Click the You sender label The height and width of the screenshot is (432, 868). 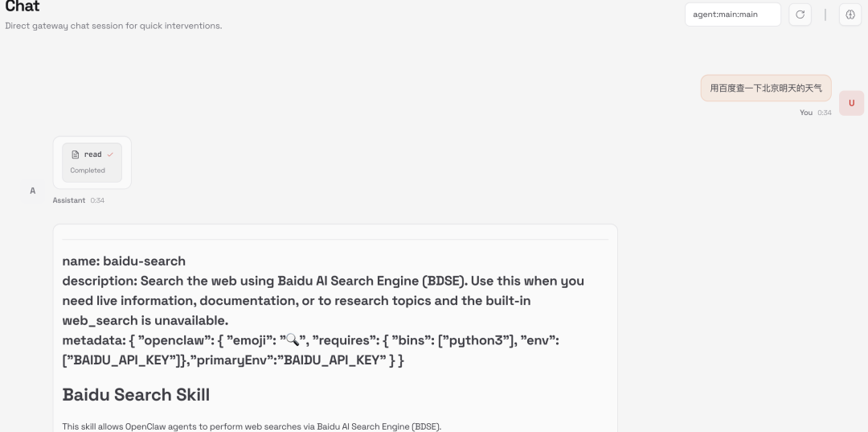tap(806, 113)
